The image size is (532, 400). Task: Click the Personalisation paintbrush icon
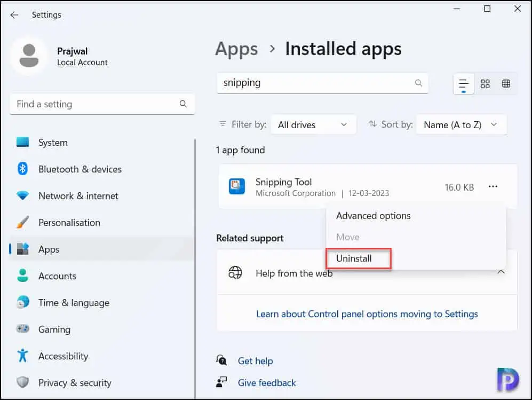[x=23, y=222]
